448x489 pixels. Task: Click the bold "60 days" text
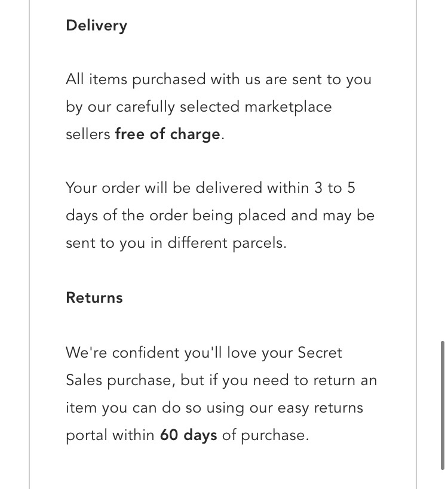pyautogui.click(x=188, y=435)
